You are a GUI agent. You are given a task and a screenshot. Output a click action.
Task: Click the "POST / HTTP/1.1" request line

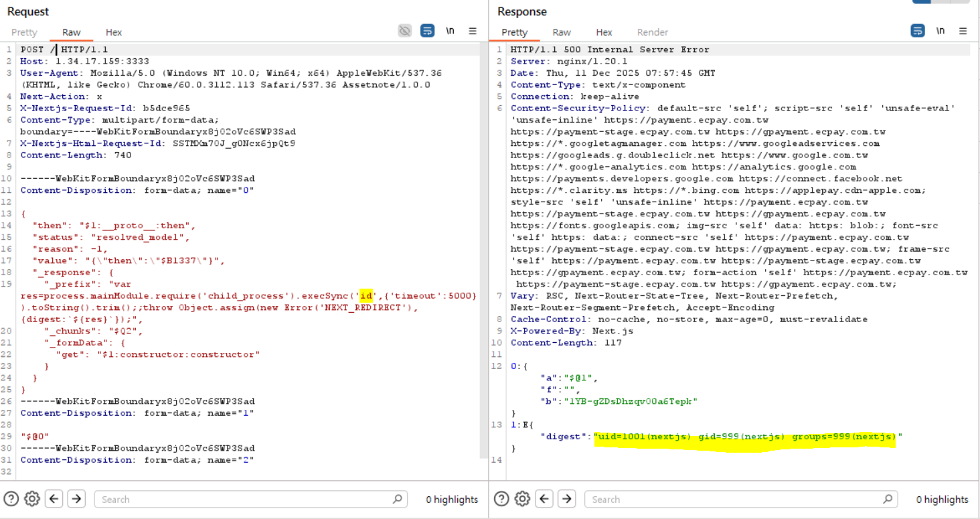[x=64, y=50]
